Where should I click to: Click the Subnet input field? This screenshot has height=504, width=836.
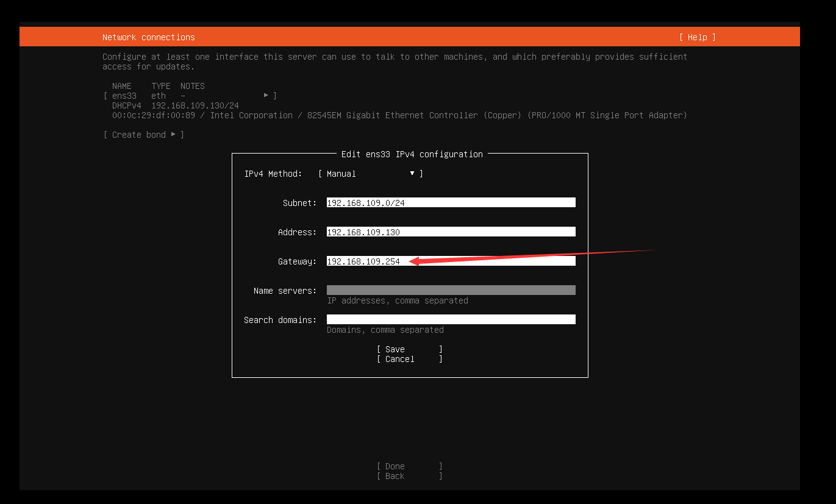coord(451,203)
